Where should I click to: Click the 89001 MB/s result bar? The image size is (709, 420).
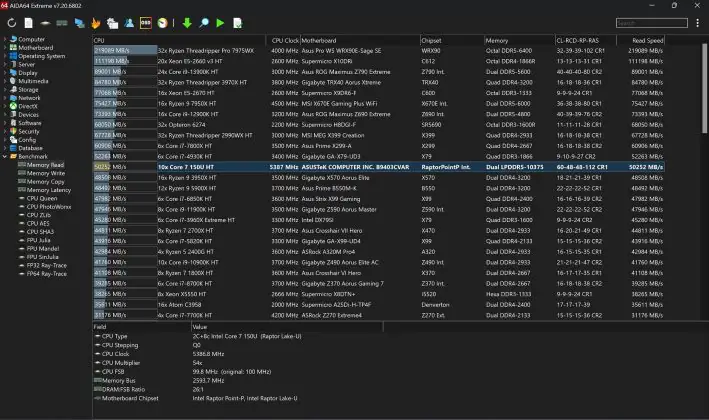click(125, 72)
